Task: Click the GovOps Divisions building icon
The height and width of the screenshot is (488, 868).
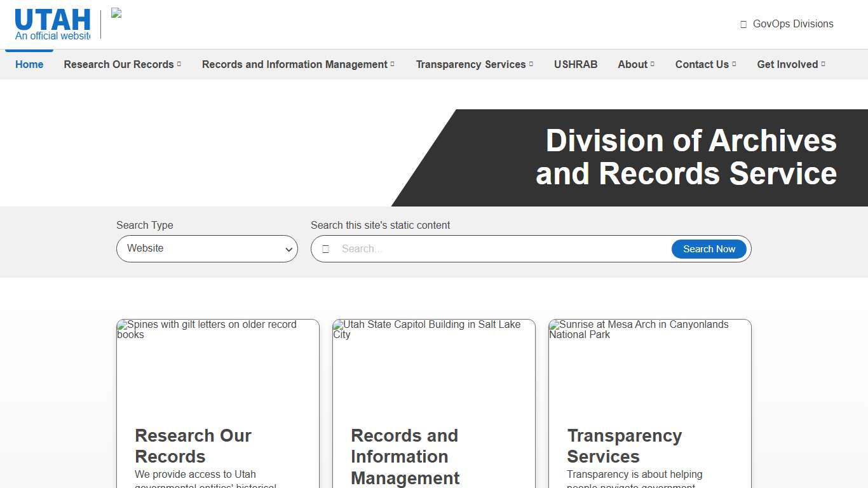Action: 742,24
